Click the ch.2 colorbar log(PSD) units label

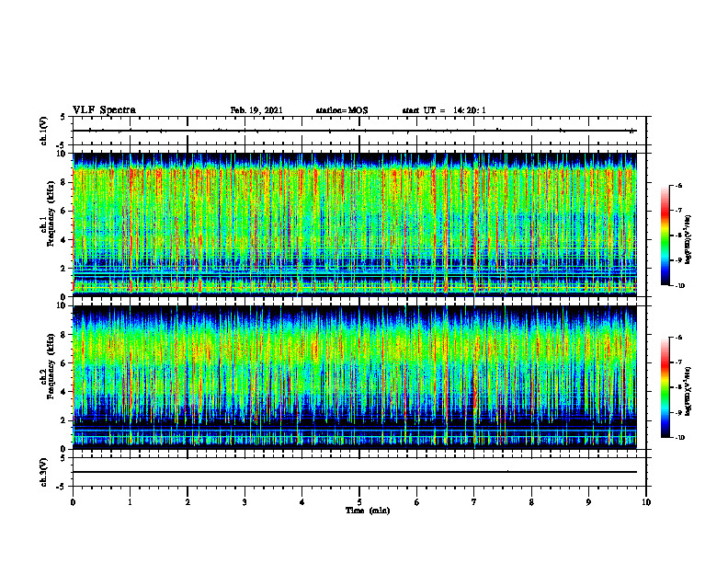click(x=688, y=391)
